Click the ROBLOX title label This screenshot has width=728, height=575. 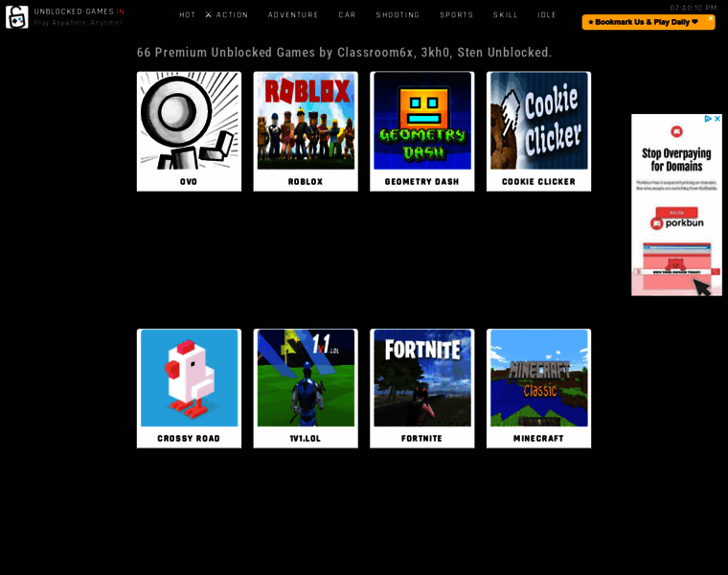[305, 181]
